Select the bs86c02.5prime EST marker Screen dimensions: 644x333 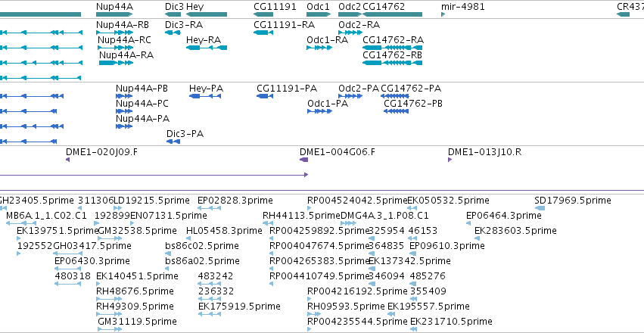167,254
